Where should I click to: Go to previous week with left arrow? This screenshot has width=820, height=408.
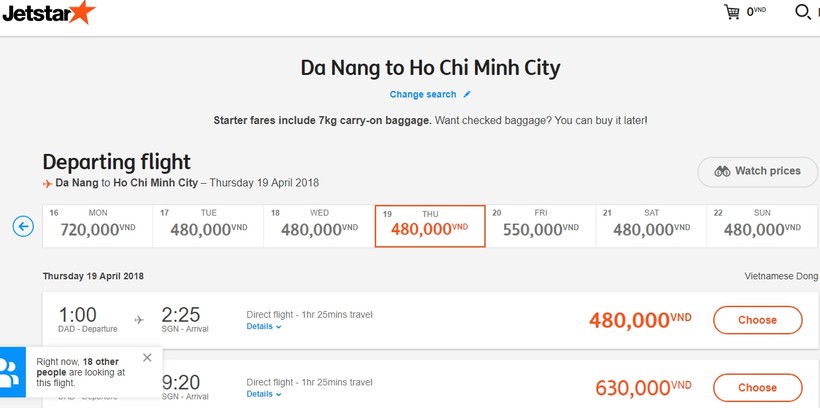click(23, 226)
